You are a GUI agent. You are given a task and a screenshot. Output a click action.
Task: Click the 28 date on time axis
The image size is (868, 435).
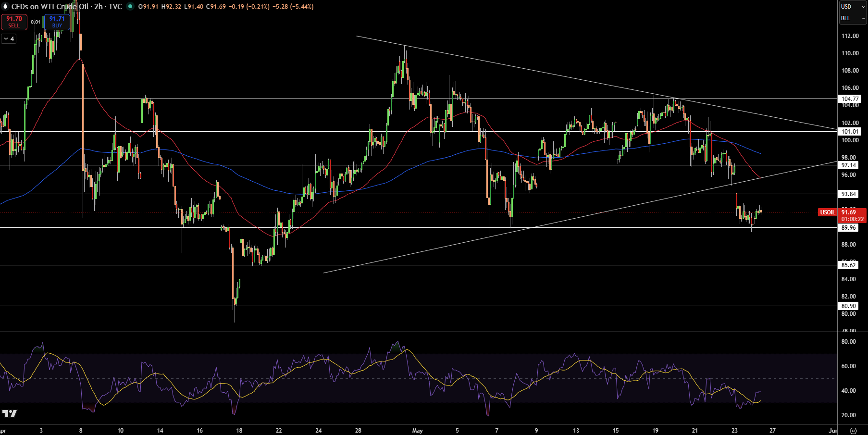[358, 431]
